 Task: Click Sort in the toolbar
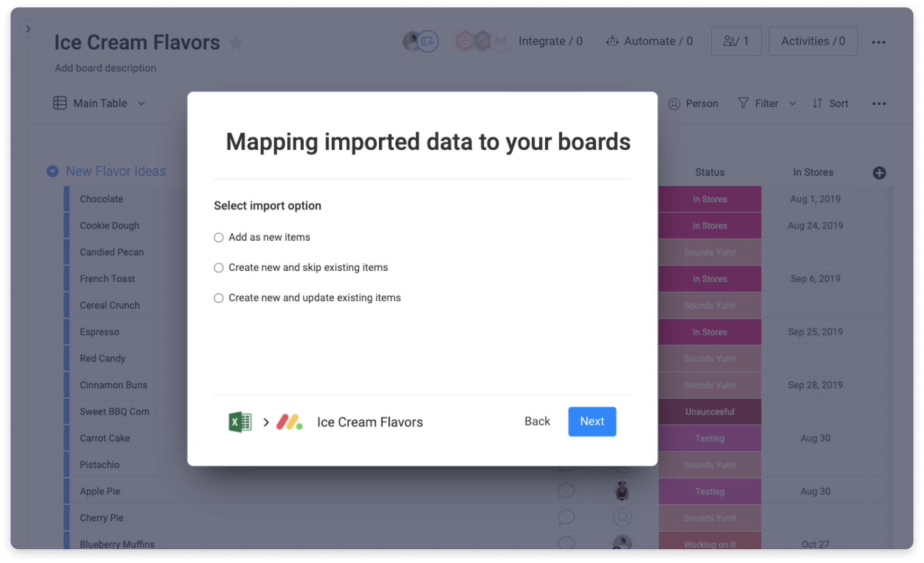click(x=830, y=104)
